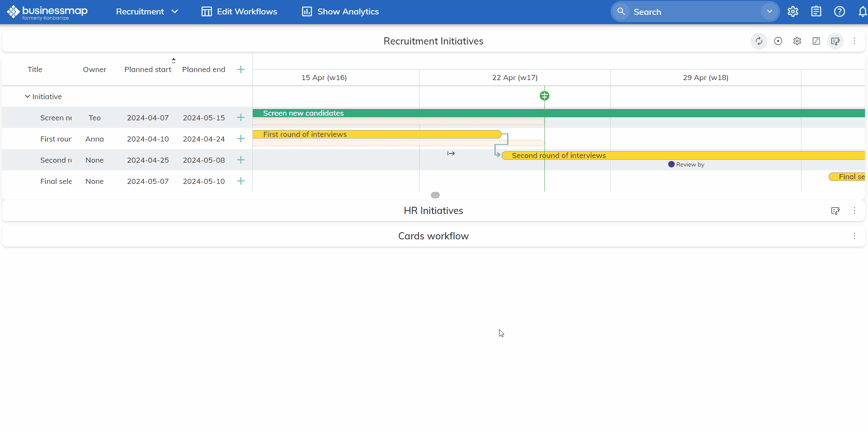868x433 pixels.
Task: Click the 29 Apr (w18) week header
Action: coord(706,78)
